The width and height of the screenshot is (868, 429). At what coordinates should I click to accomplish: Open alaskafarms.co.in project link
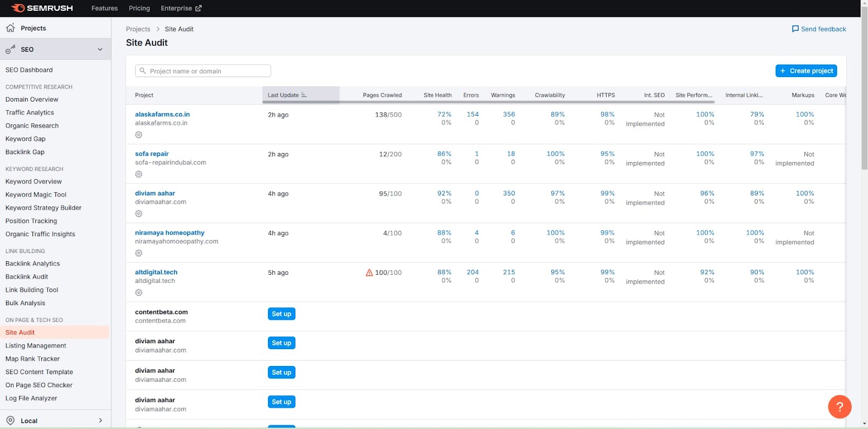(162, 115)
